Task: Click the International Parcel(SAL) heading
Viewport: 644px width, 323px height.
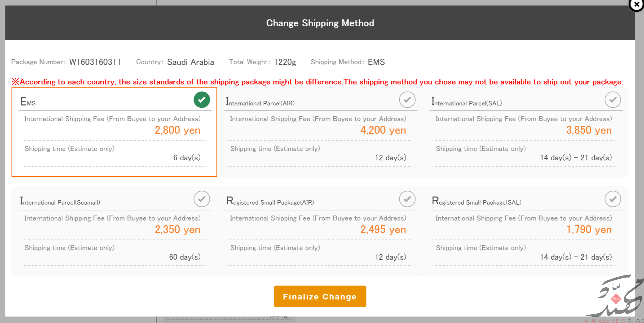Action: coord(466,102)
